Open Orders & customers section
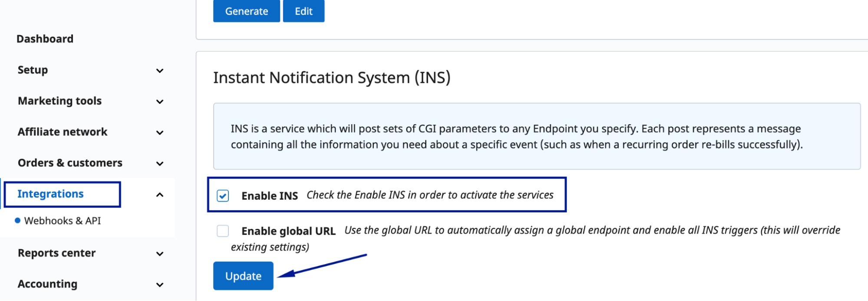Viewport: 868px width, 301px height. (x=70, y=163)
